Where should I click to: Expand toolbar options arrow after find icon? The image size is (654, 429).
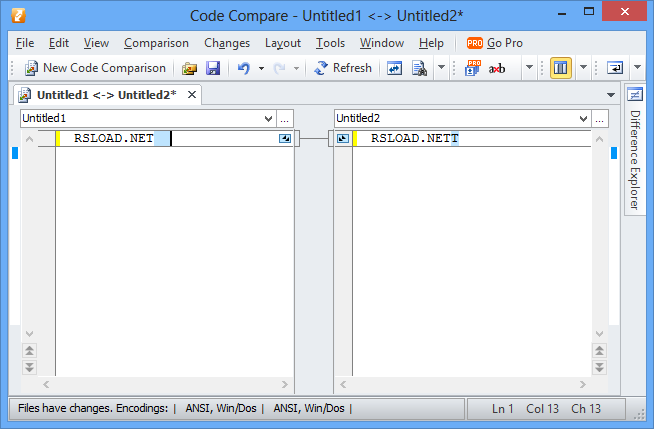441,67
